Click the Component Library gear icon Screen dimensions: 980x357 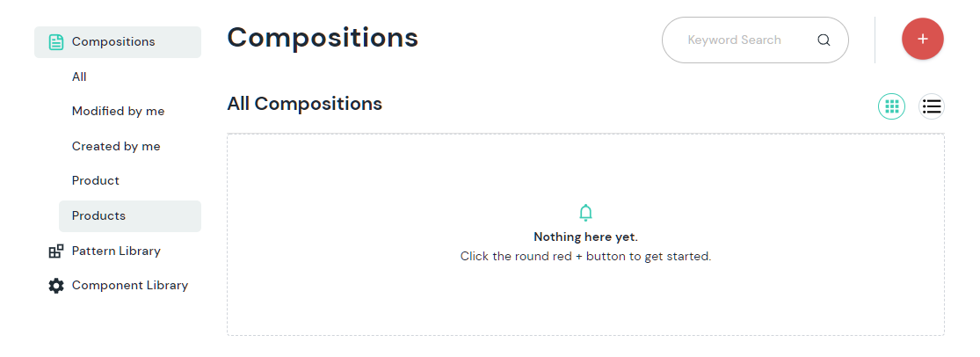(x=56, y=286)
